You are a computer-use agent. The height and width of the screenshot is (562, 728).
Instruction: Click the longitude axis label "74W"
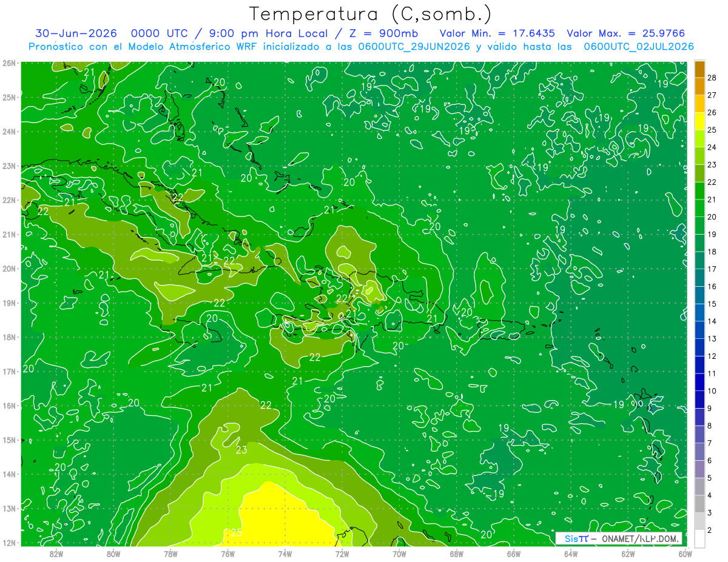[285, 554]
